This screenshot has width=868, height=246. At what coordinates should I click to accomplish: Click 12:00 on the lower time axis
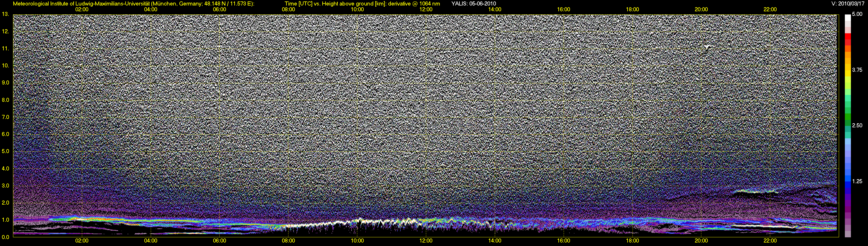point(426,241)
